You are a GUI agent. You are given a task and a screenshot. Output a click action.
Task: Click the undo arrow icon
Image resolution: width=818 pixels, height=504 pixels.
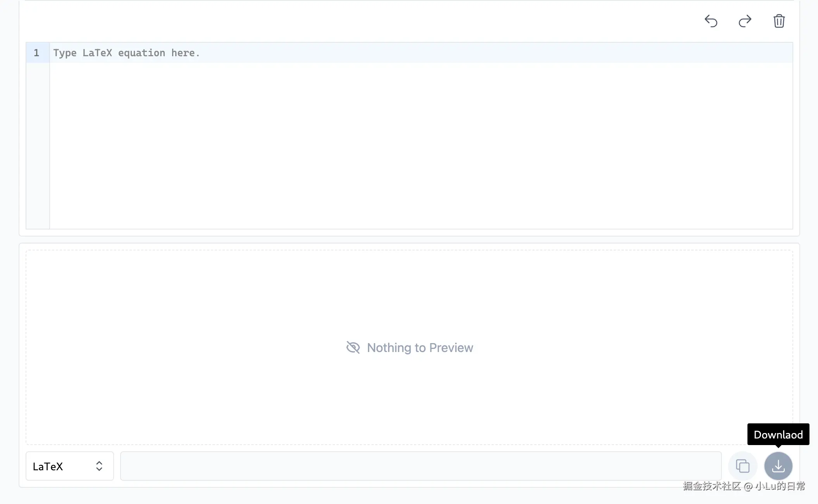[711, 21]
